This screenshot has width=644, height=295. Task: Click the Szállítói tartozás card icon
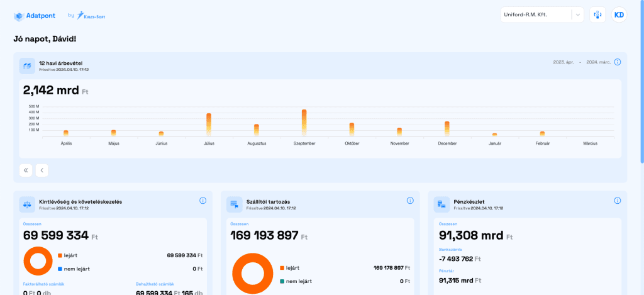pos(235,204)
